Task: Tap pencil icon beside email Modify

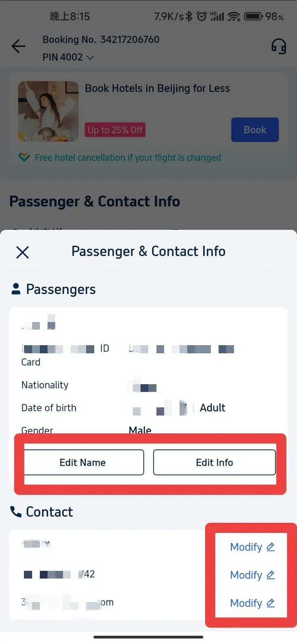Action: coord(271,603)
